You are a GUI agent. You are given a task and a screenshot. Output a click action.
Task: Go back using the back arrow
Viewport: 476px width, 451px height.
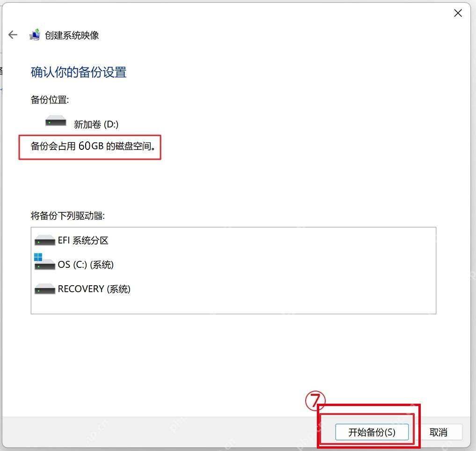click(x=13, y=35)
